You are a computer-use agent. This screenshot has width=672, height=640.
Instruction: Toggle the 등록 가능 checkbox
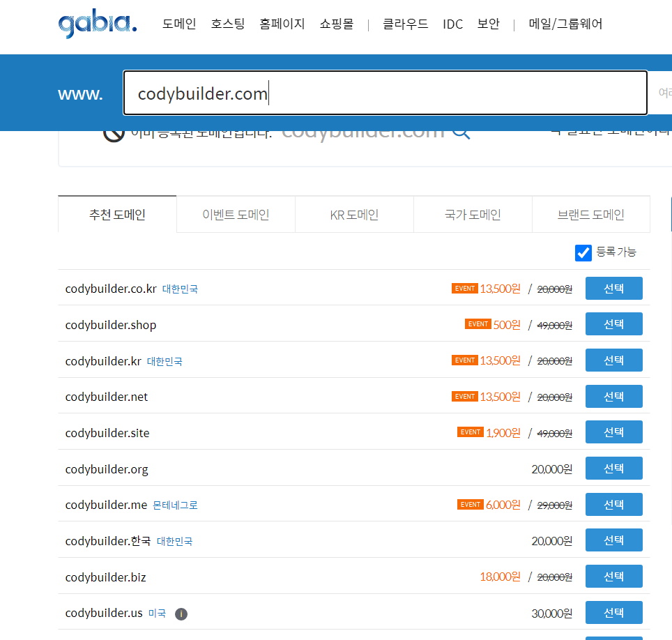tap(583, 252)
